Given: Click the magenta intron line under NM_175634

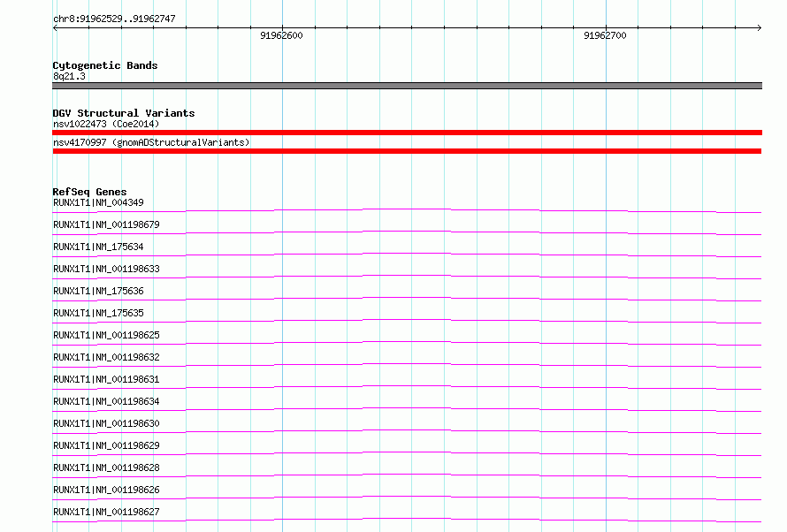Looking at the screenshot, I should tap(407, 254).
